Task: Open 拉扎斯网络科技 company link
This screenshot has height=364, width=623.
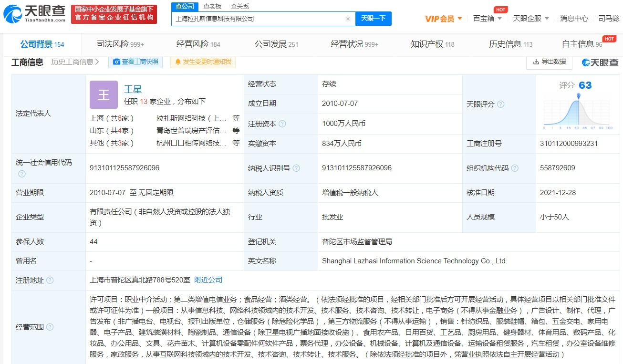Action: 191,118
